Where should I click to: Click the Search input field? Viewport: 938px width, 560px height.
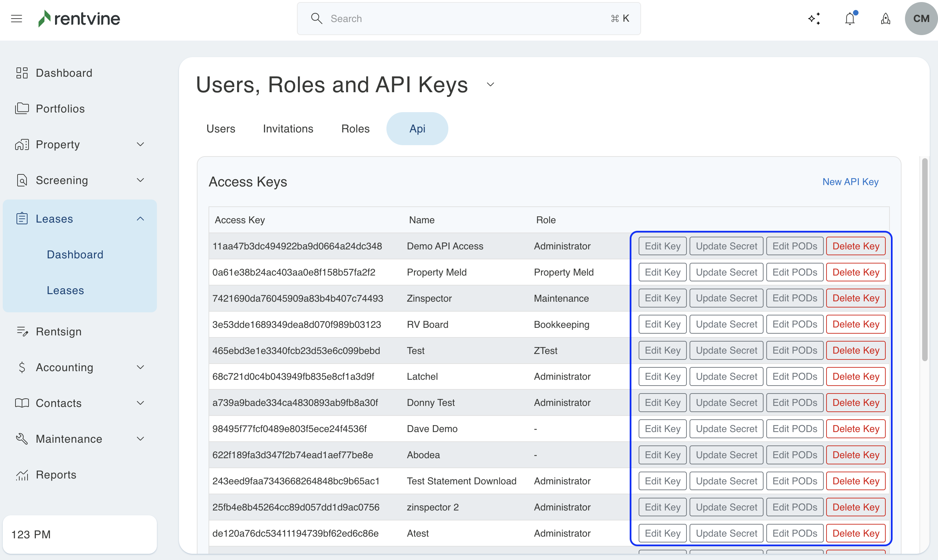(x=468, y=19)
